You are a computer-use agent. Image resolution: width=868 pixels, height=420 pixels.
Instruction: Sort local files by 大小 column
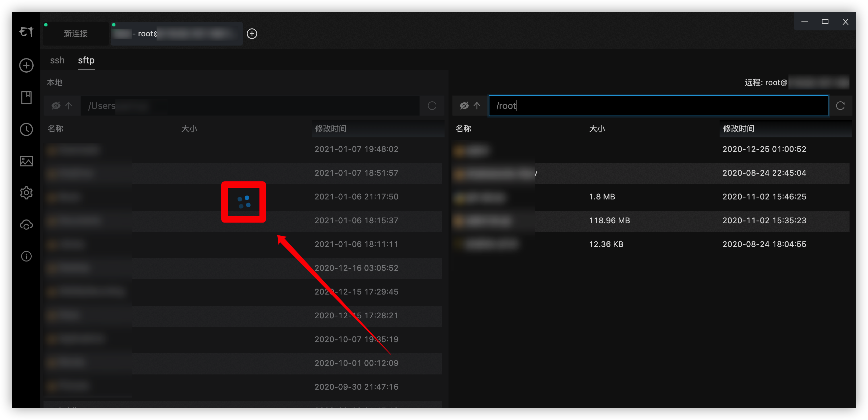pos(189,128)
